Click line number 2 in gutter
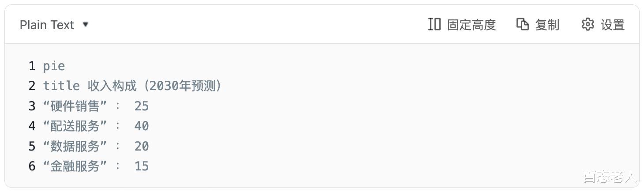The height and width of the screenshot is (192, 644). point(32,86)
